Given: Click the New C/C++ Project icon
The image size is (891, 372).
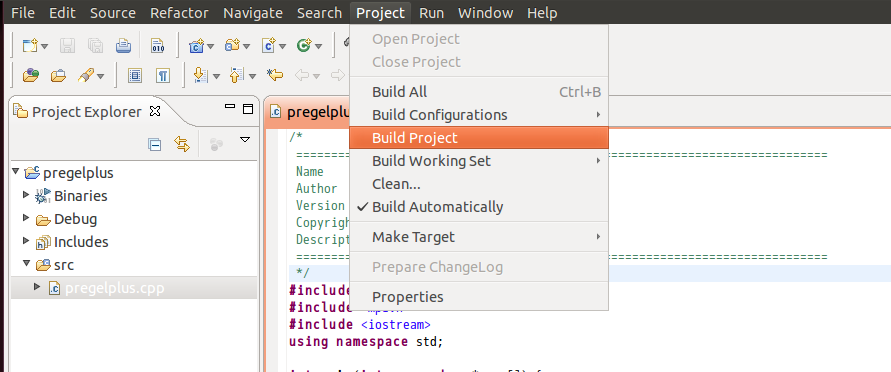Looking at the screenshot, I should 197,45.
